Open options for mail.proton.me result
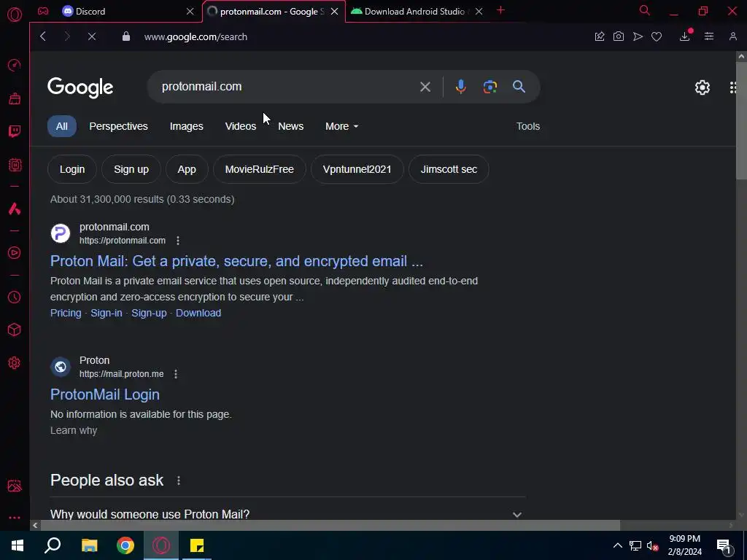 [176, 374]
